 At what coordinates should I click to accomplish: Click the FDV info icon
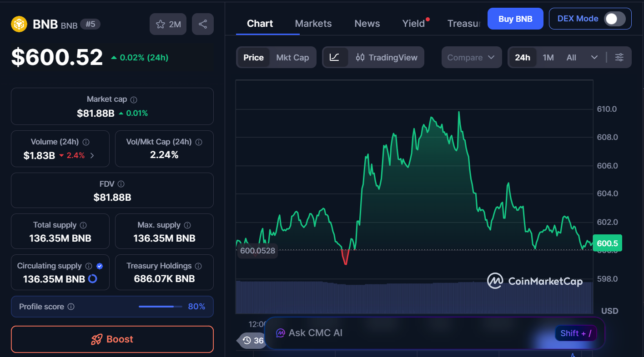121,184
